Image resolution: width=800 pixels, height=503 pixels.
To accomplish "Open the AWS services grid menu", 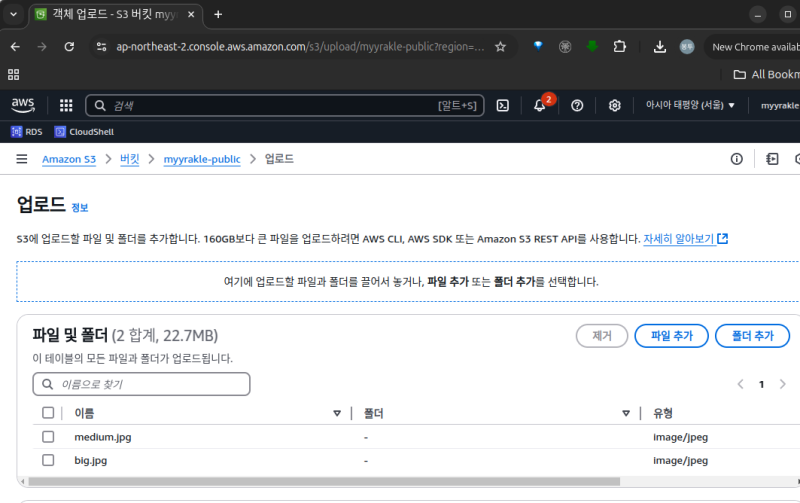I will tap(66, 106).
